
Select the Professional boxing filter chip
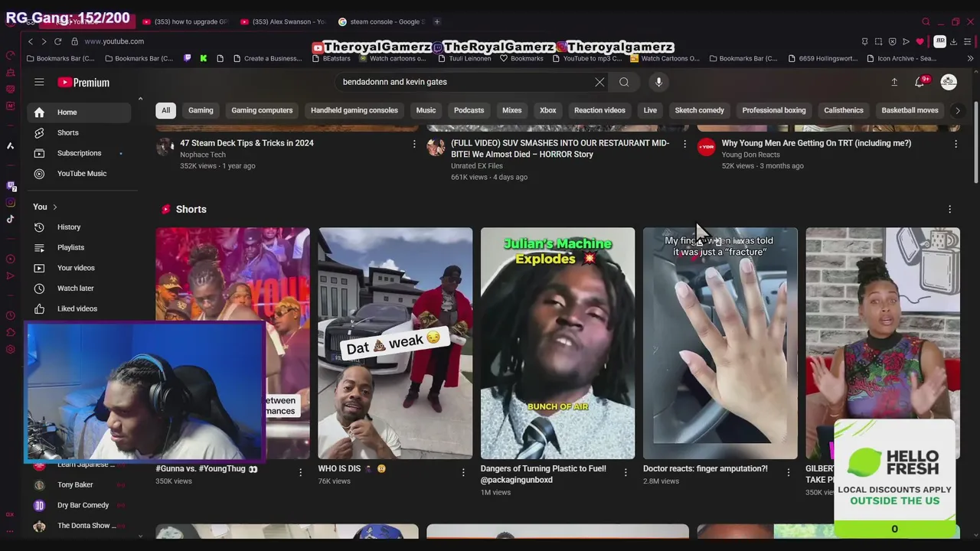[x=774, y=110]
